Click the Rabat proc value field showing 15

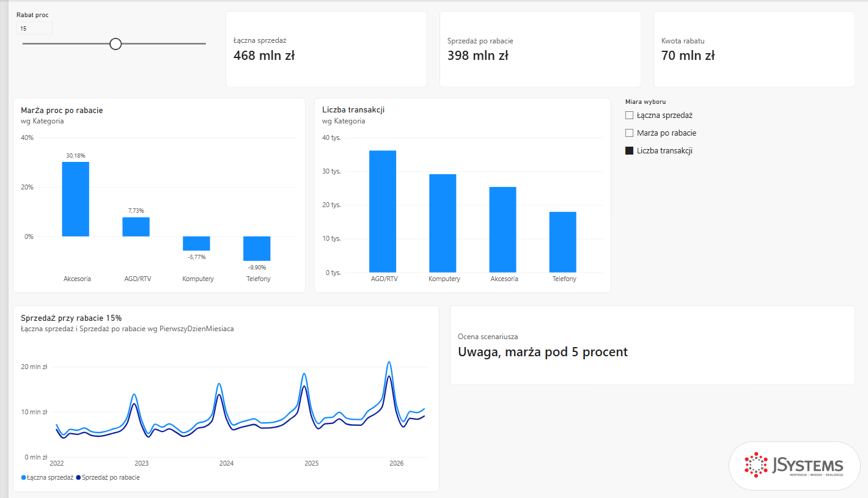(x=34, y=28)
